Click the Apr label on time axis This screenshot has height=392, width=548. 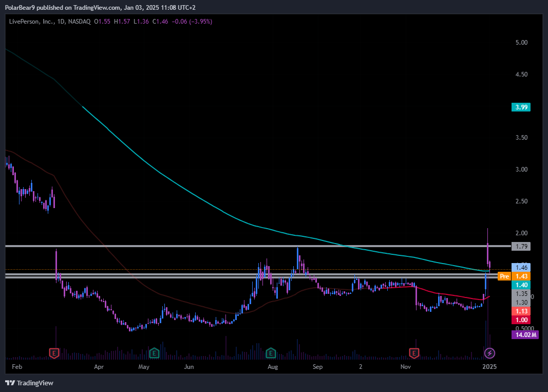99,367
